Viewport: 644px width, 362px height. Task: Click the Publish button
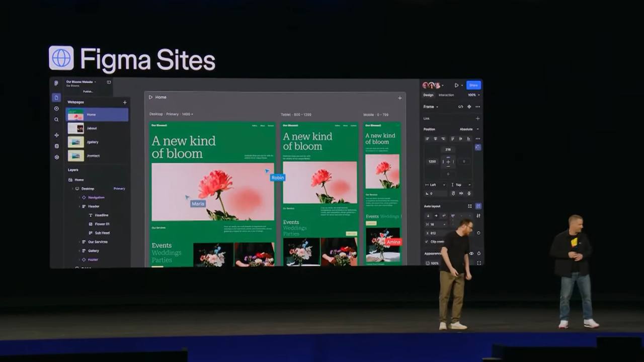(x=88, y=92)
